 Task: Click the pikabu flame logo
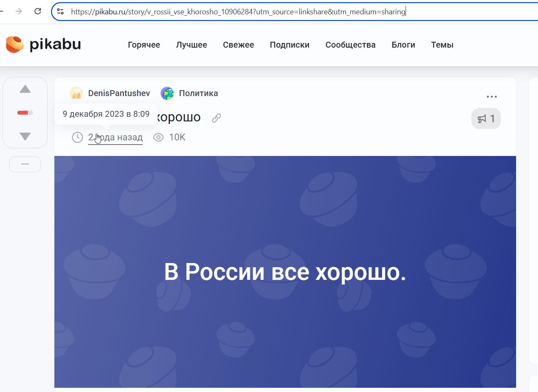pyautogui.click(x=14, y=43)
